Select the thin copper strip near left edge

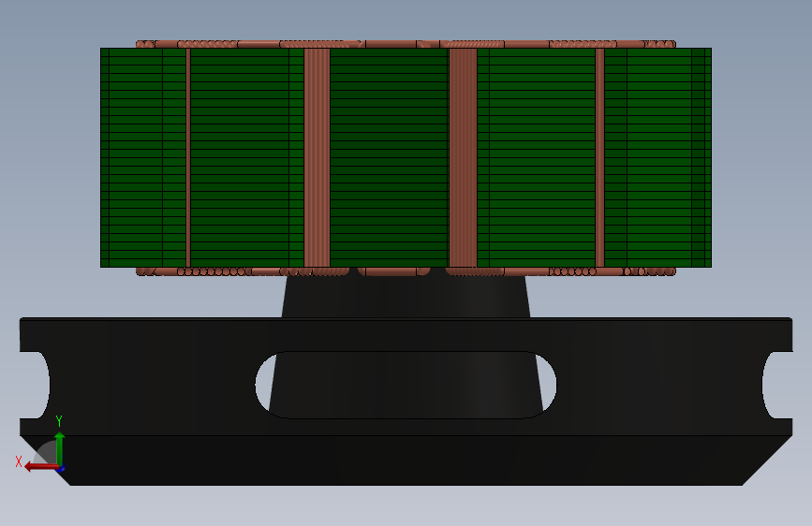tap(188, 157)
